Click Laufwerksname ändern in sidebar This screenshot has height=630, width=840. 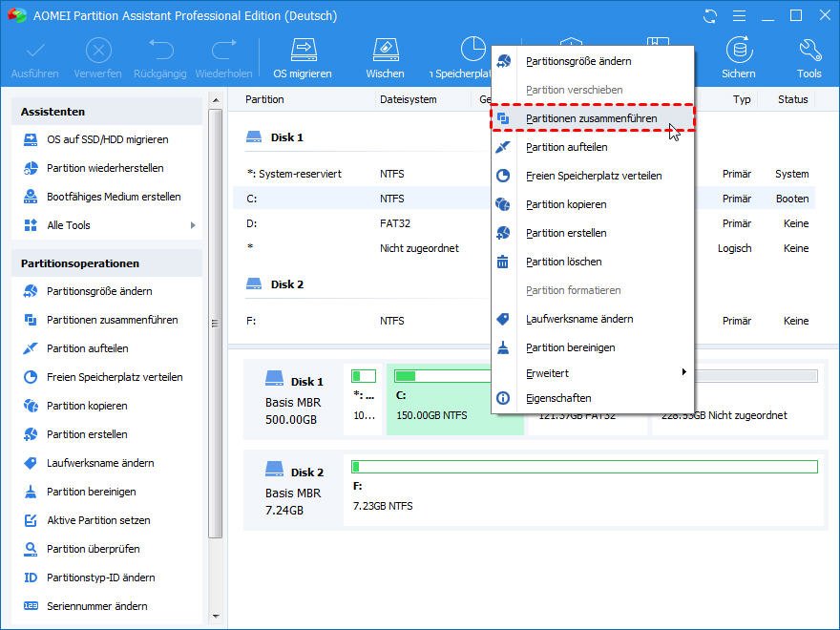point(100,463)
